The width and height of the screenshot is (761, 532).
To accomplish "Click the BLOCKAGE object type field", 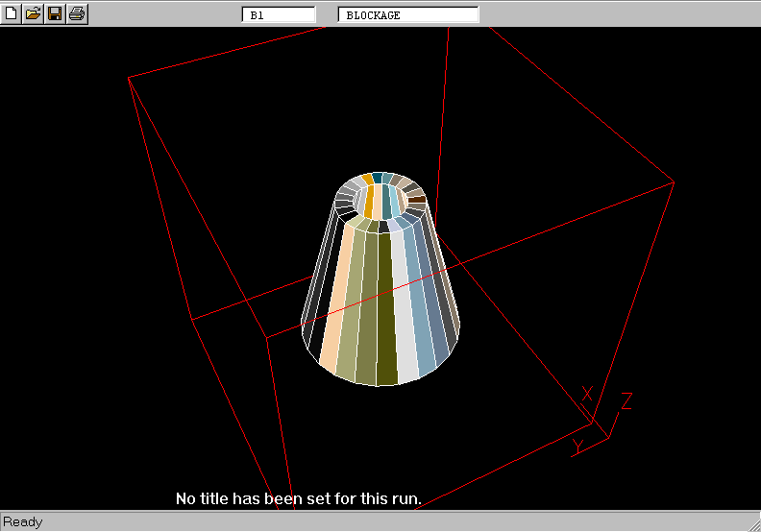I will pos(408,15).
